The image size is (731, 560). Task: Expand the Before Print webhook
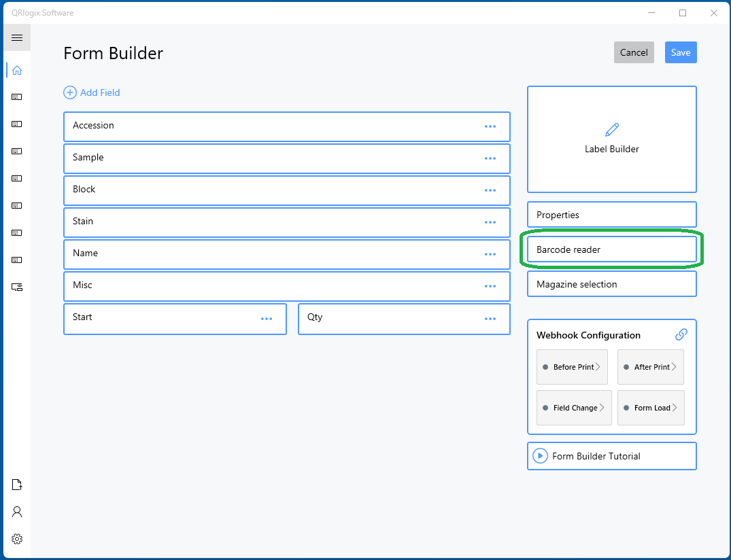pyautogui.click(x=572, y=367)
